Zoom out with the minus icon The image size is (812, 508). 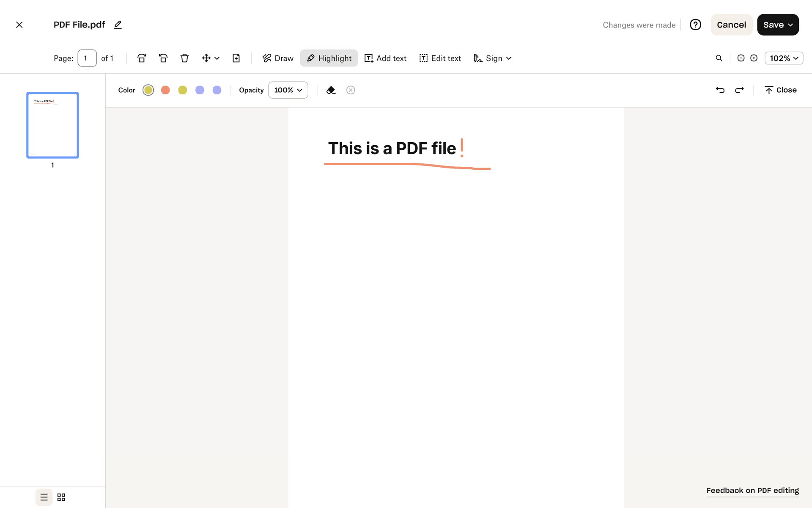[x=741, y=58]
